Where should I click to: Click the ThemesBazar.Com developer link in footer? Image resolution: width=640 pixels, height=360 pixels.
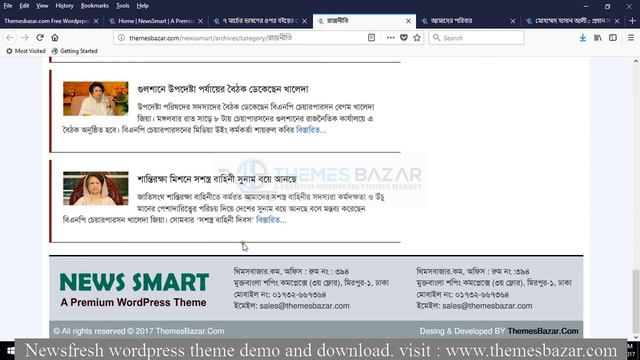click(543, 331)
